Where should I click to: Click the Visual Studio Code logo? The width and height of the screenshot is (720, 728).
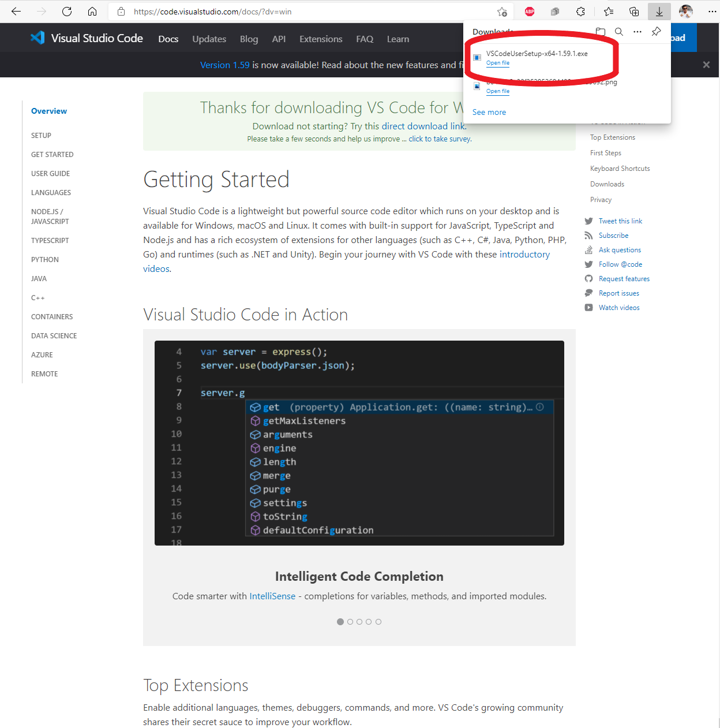tap(87, 38)
